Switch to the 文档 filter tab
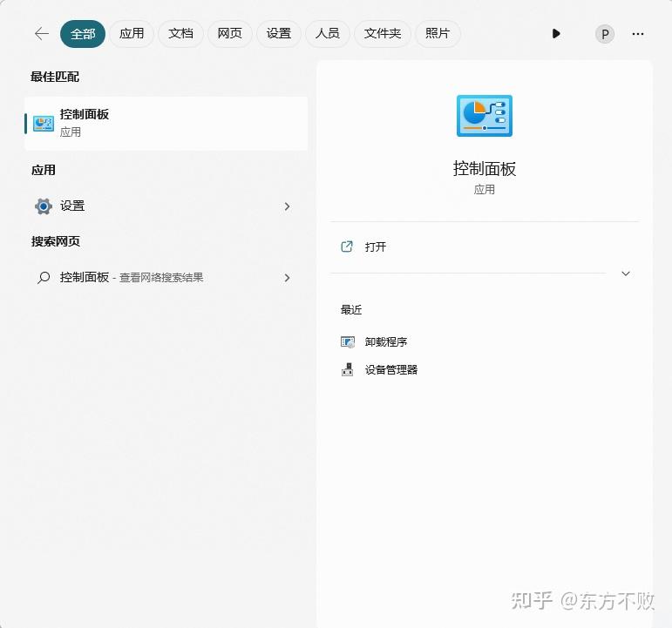Viewport: 672px width, 628px height. (180, 33)
